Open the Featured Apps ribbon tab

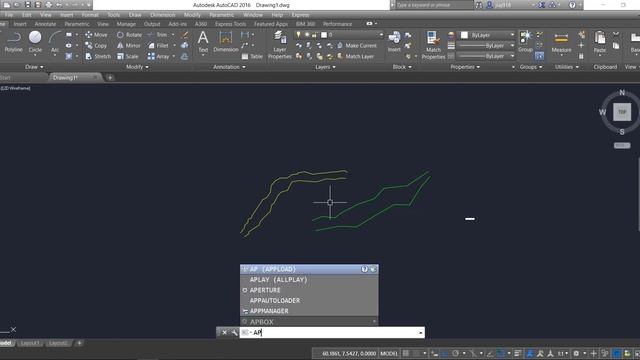pyautogui.click(x=271, y=24)
